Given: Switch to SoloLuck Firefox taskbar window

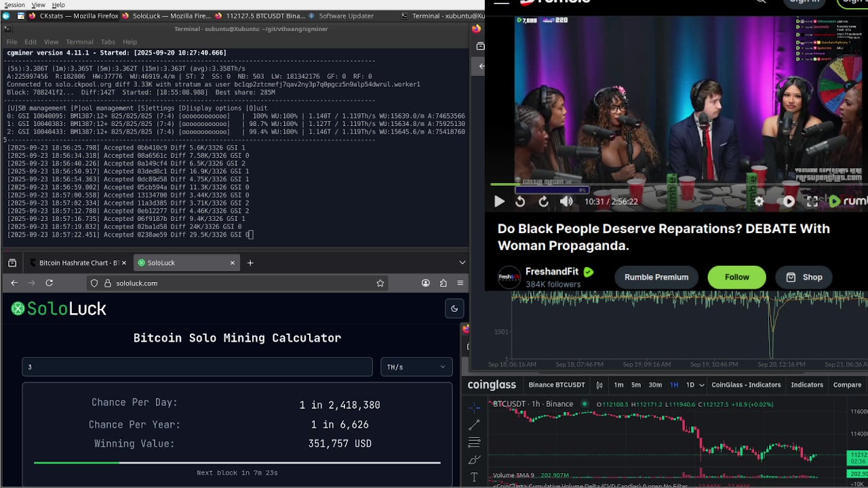Looking at the screenshot, I should point(167,16).
